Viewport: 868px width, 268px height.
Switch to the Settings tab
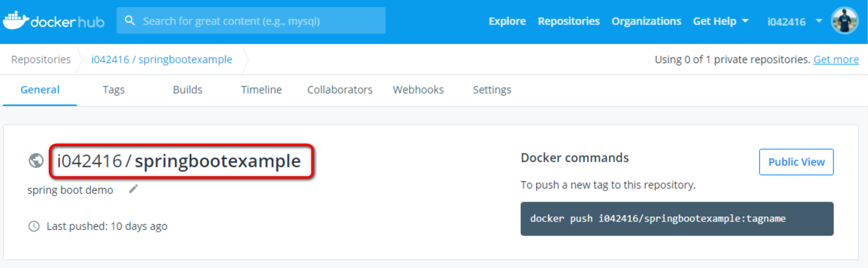pos(492,90)
